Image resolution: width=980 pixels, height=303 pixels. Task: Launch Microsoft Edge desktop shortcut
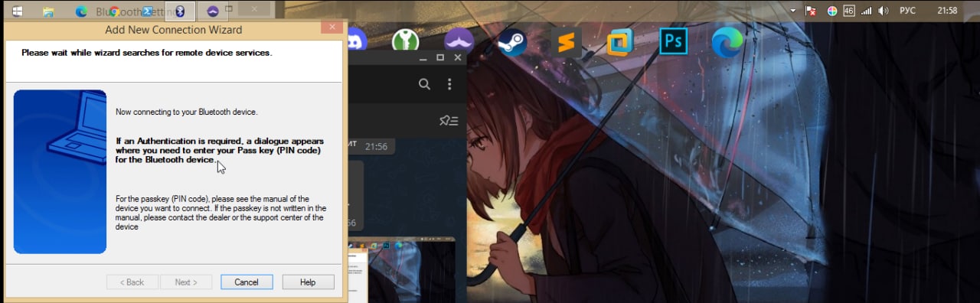[x=727, y=42]
